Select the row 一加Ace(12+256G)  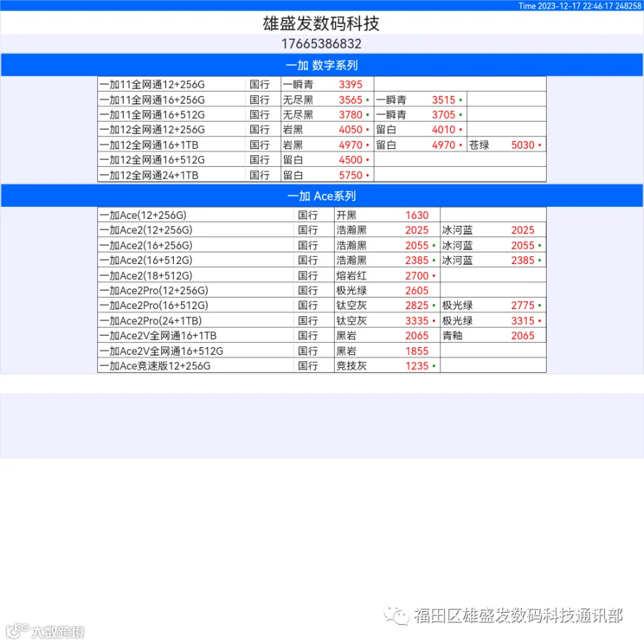322,215
